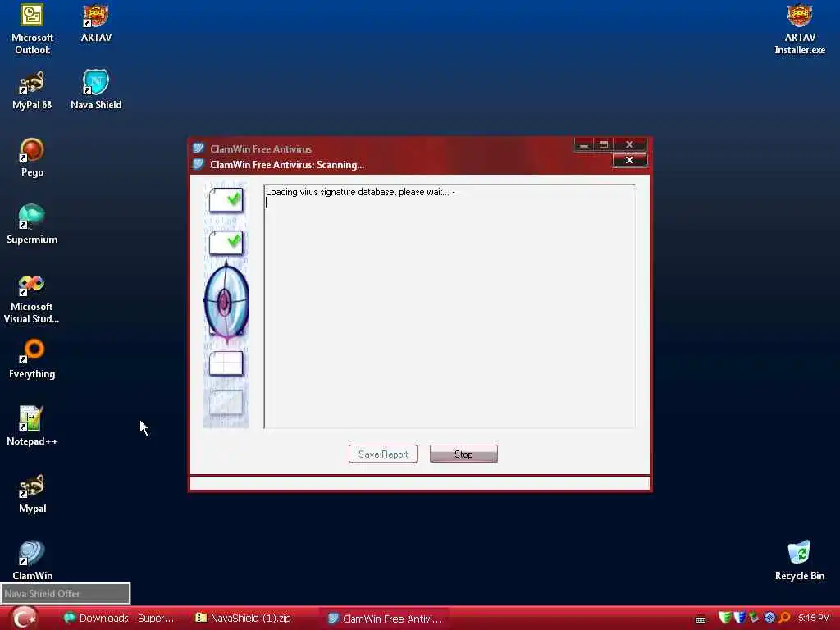Image resolution: width=840 pixels, height=630 pixels.
Task: Open the Recycle Bin
Action: pos(799,560)
